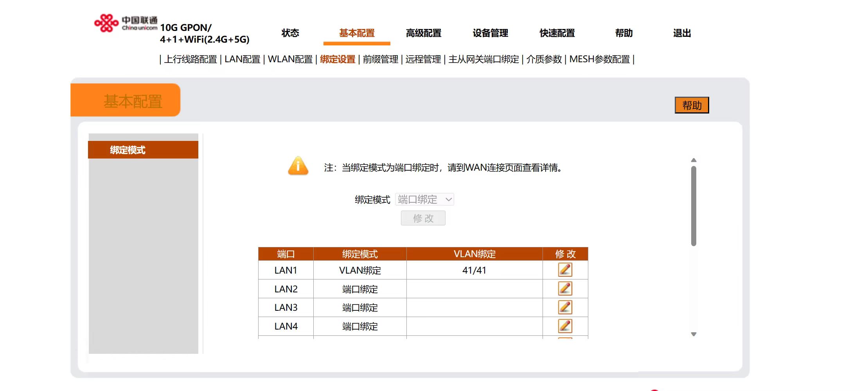This screenshot has height=391, width=868.
Task: Click the 修改 button under binding mode
Action: pyautogui.click(x=423, y=218)
